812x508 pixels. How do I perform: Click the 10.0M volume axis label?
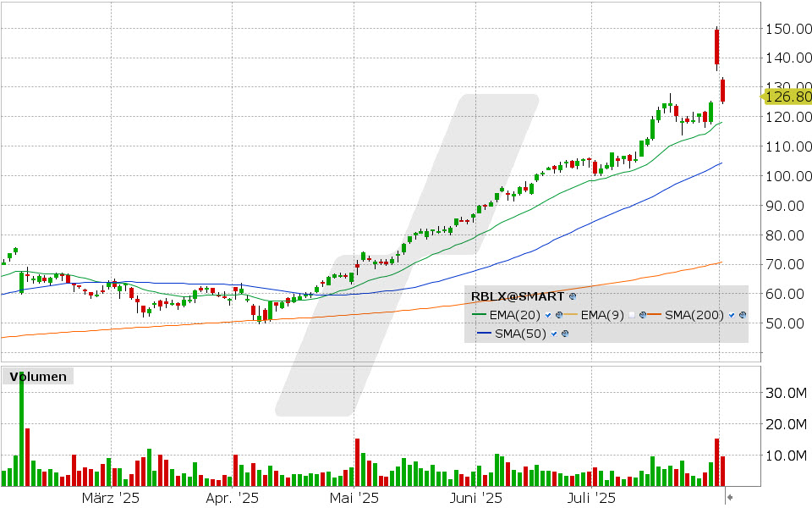point(786,456)
